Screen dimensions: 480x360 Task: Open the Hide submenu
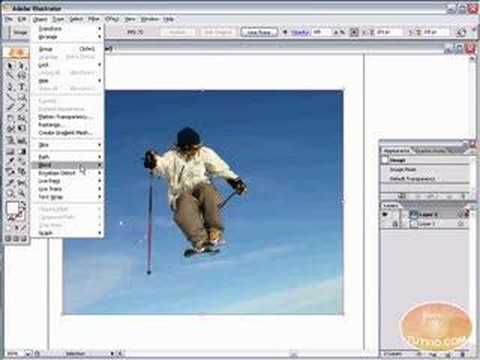point(67,81)
